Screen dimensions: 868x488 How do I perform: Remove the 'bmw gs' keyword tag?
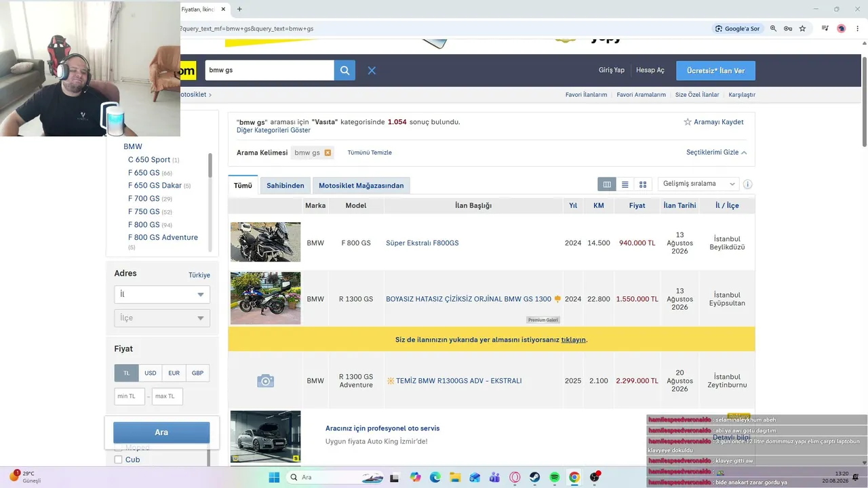[328, 152]
